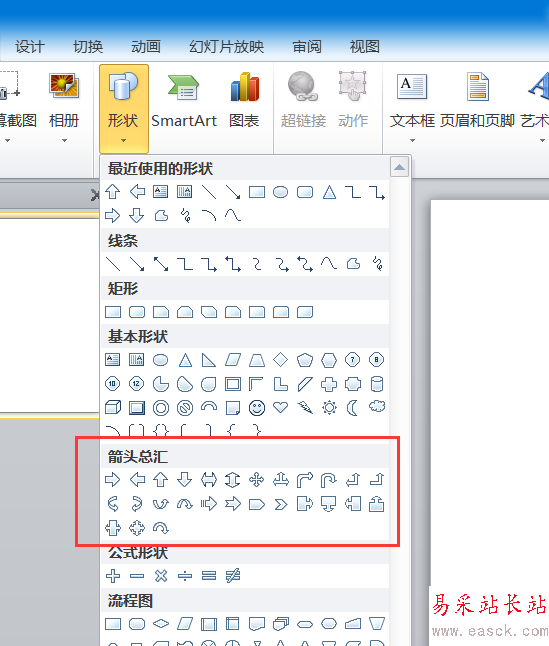This screenshot has width=549, height=646.
Task: Open the 形状 shapes dropdown button
Action: pyautogui.click(x=124, y=109)
